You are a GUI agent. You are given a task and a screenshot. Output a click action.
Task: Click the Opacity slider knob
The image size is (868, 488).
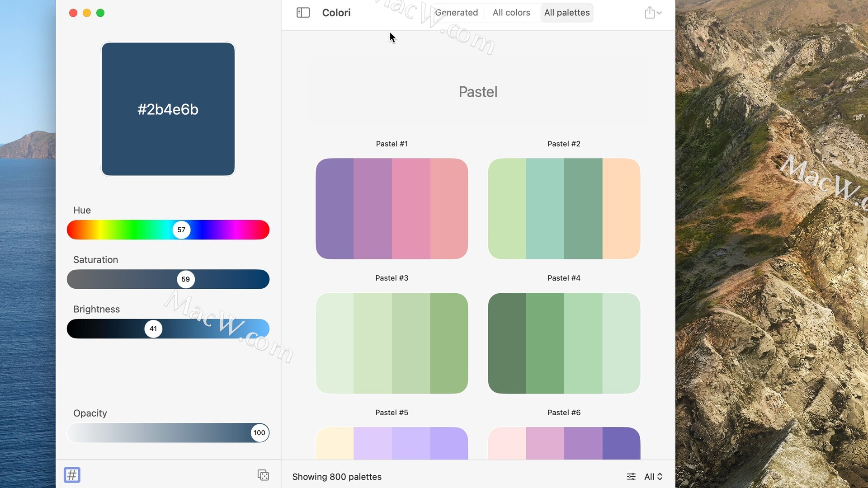pyautogui.click(x=259, y=433)
